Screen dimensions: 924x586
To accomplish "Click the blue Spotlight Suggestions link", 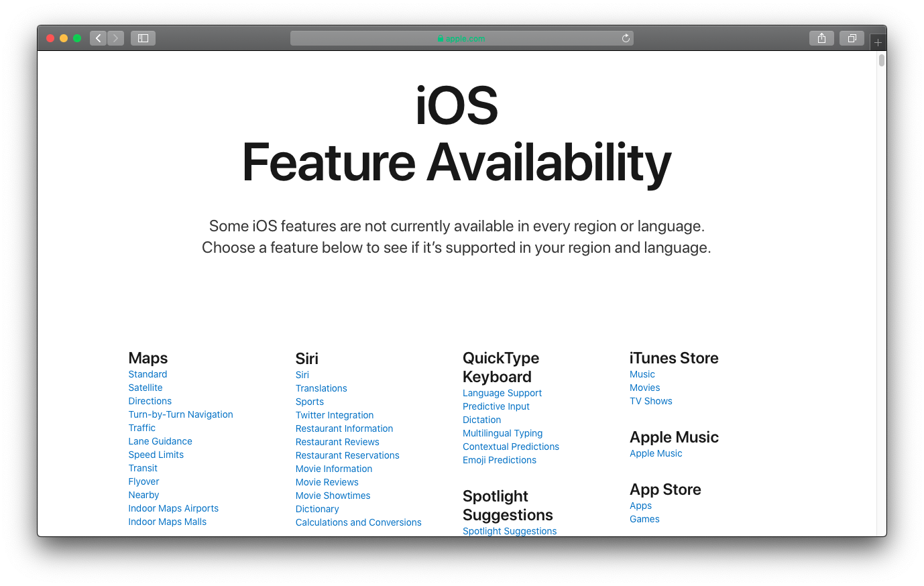I will (x=510, y=531).
